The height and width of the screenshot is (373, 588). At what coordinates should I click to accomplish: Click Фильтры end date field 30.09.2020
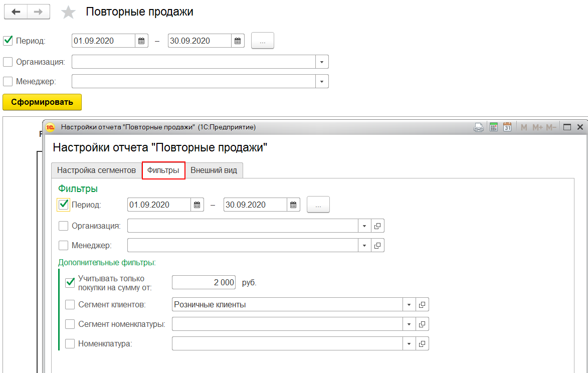(x=255, y=205)
